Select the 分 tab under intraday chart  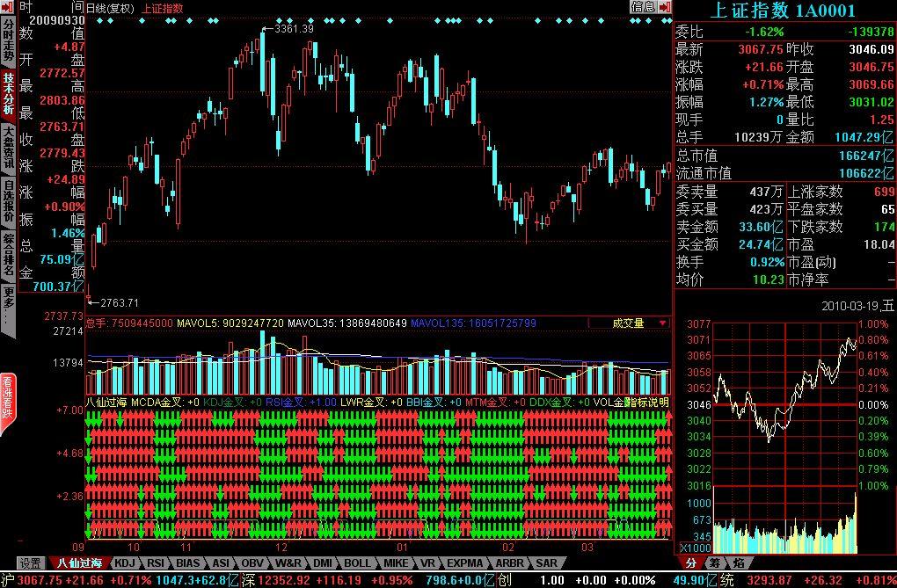[x=691, y=563]
